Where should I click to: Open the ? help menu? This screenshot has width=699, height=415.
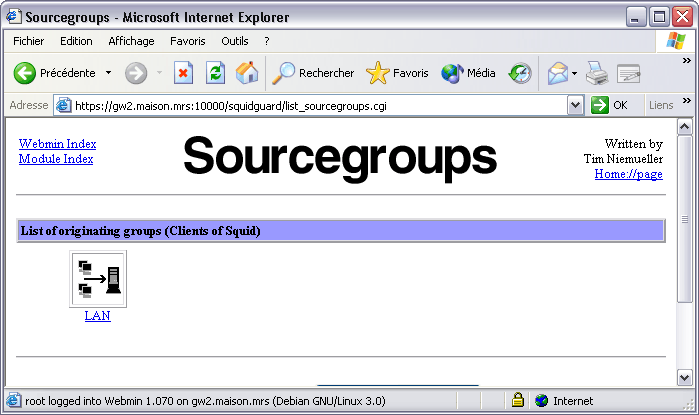[x=267, y=41]
